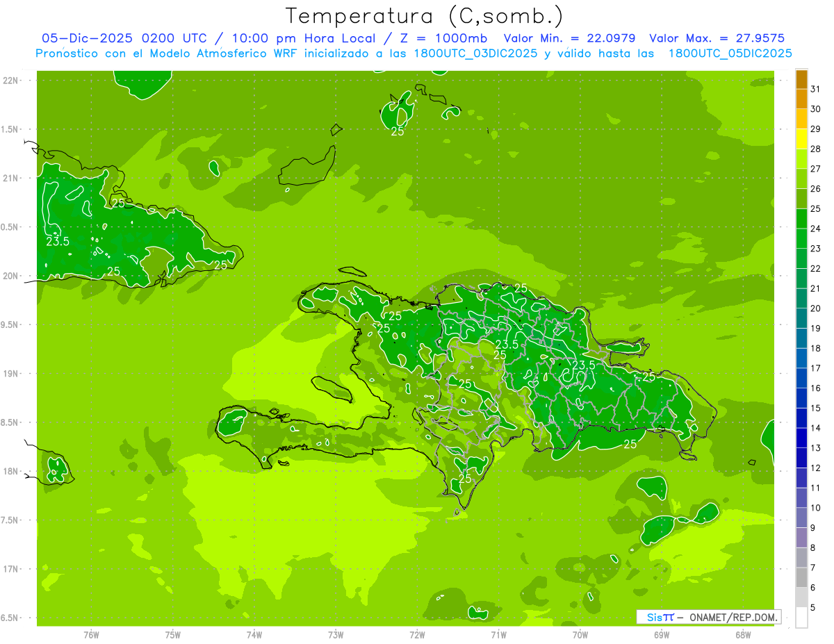The image size is (834, 644).
Task: Click the 'Z = 1000mb' level label
Action: 442,38
